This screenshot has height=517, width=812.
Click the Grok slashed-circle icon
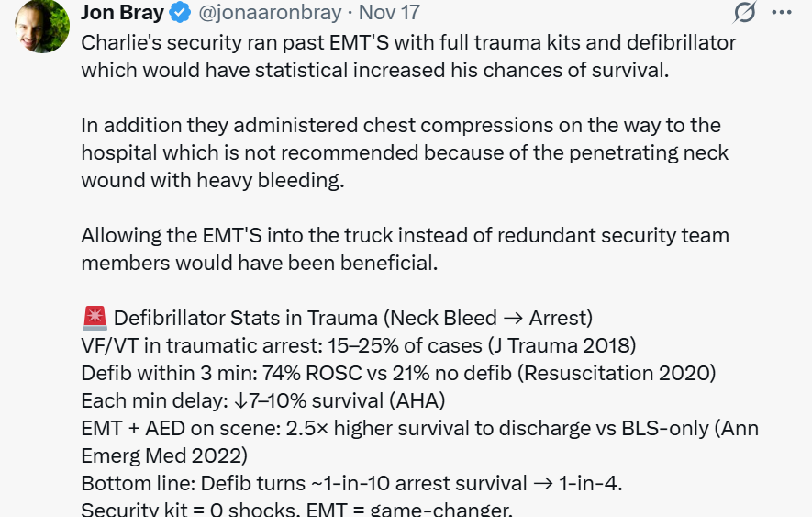(x=744, y=12)
